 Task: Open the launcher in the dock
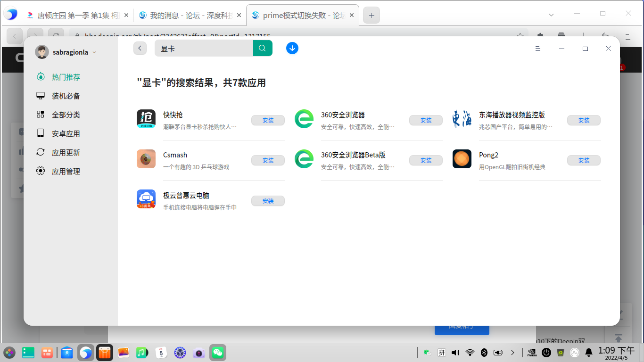(9, 353)
